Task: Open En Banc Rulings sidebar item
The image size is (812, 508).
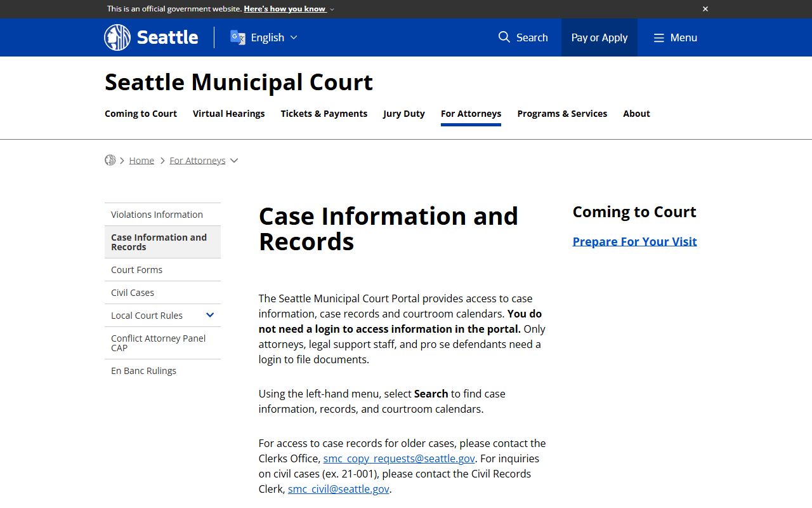Action: tap(162, 371)
